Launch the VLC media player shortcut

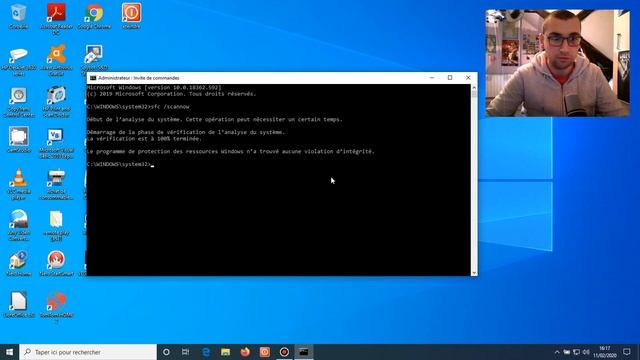18,184
